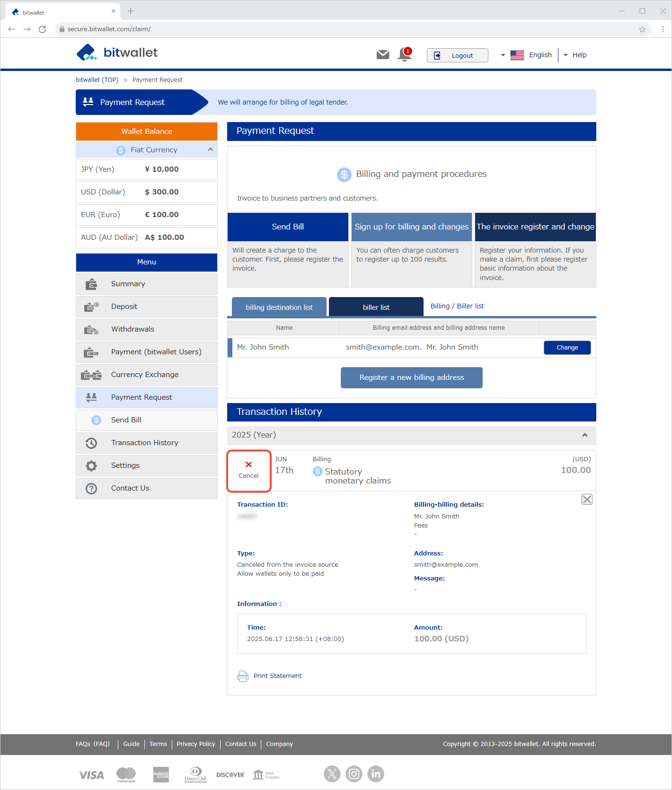672x790 pixels.
Task: Open the Instagram social icon
Action: (x=354, y=774)
